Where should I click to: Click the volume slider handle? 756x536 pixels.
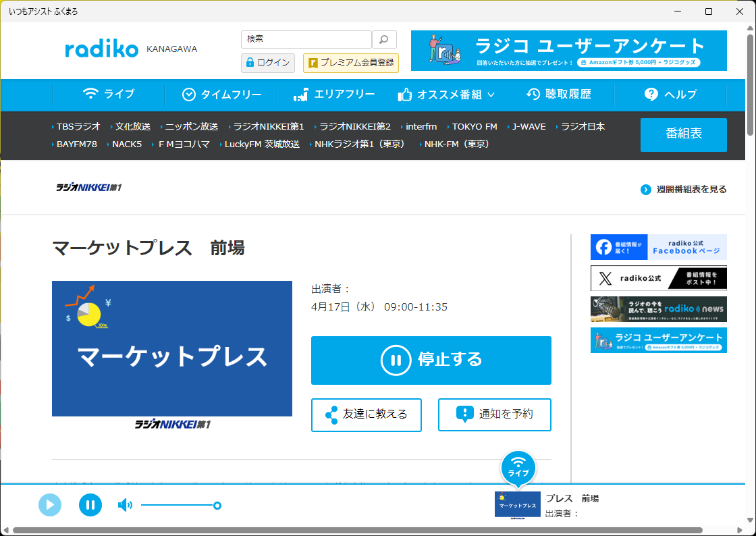[x=217, y=505]
